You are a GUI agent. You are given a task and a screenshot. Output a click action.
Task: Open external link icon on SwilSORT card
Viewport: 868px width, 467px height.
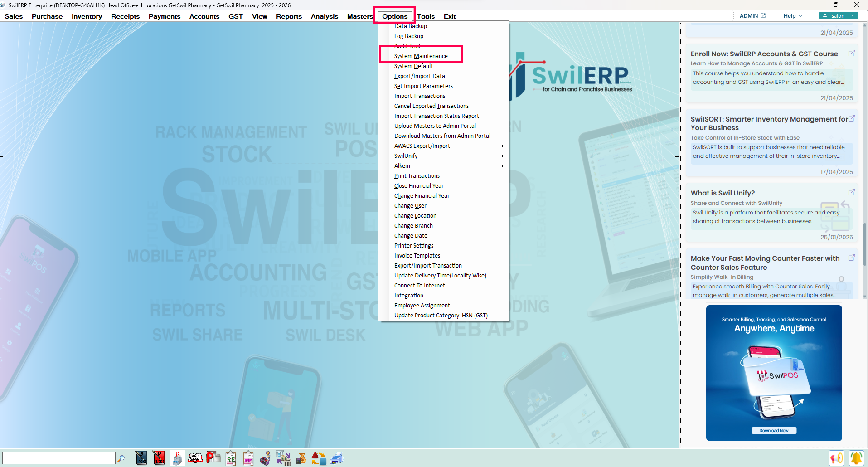click(851, 118)
